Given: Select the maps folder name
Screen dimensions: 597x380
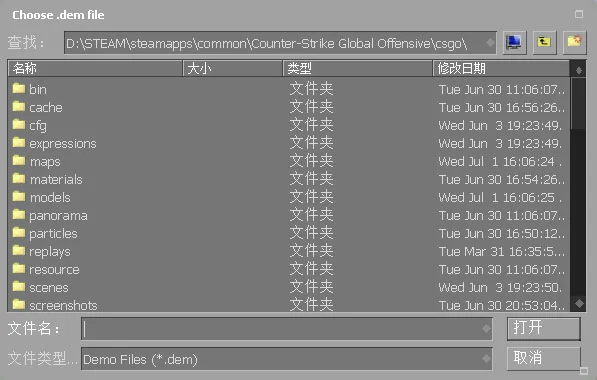Looking at the screenshot, I should point(45,162).
